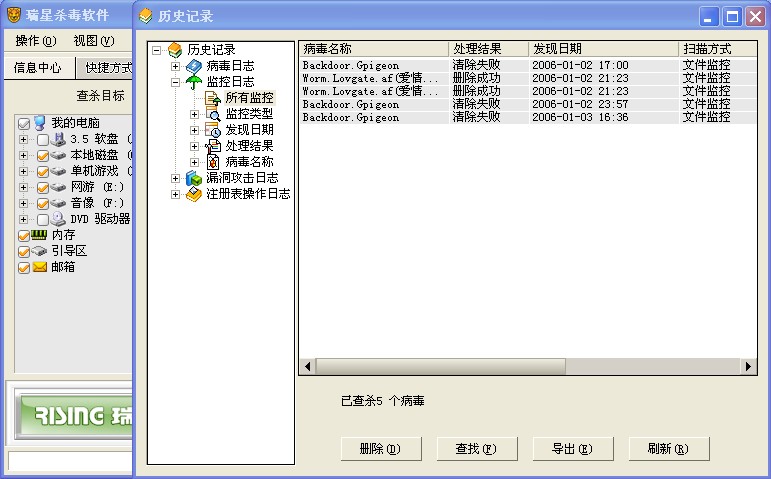Expand the 病毒名称 tree node
Screen dimensions: 771x479
[x=194, y=162]
